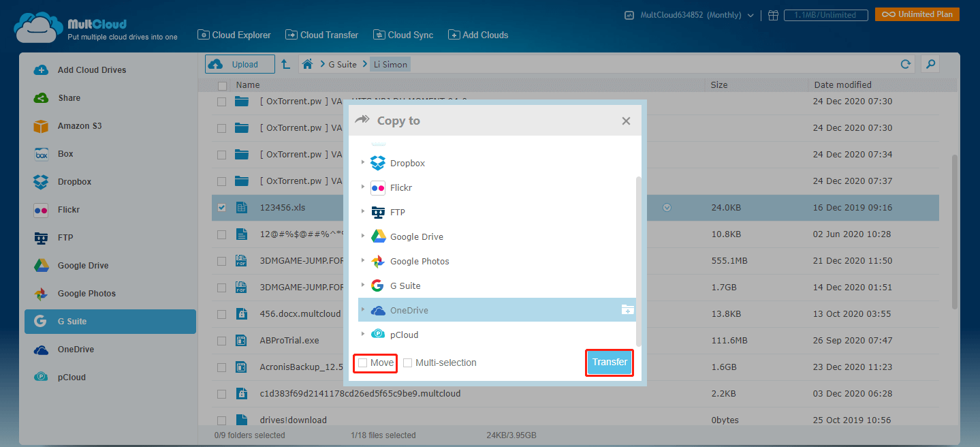This screenshot has width=980, height=447.
Task: Expand the Dropbox tree node arrow
Action: point(363,163)
